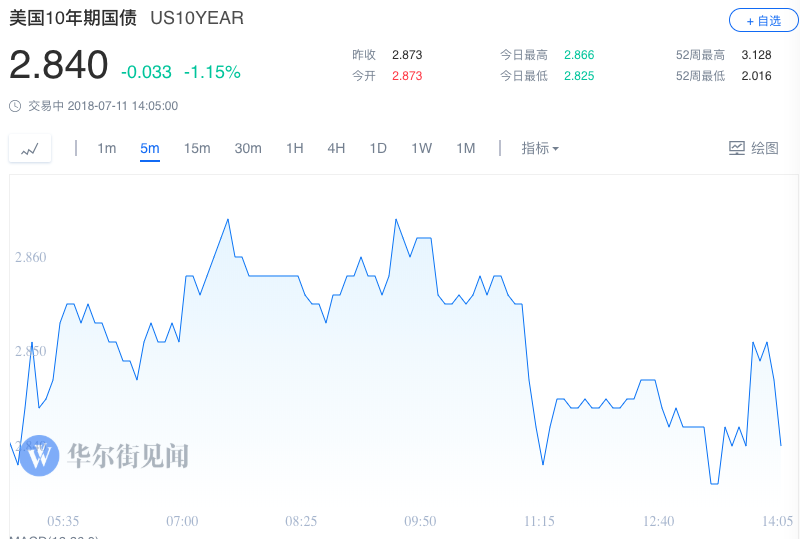Click the 2.860 price axis label

[31, 258]
